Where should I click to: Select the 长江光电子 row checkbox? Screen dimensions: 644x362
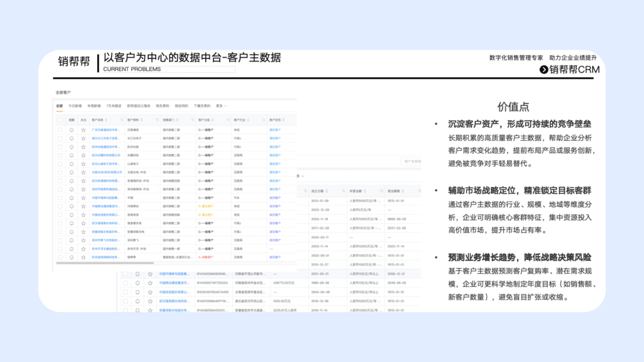(60, 138)
